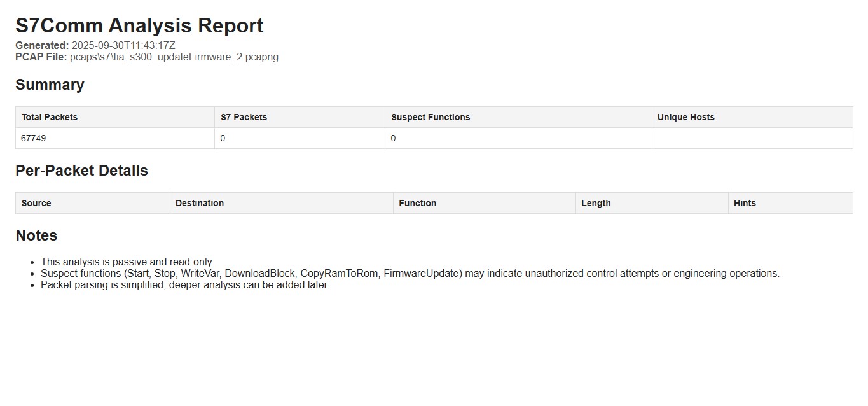Viewport: 868px width, 406px height.
Task: Click the empty Unique Hosts cell
Action: click(753, 138)
